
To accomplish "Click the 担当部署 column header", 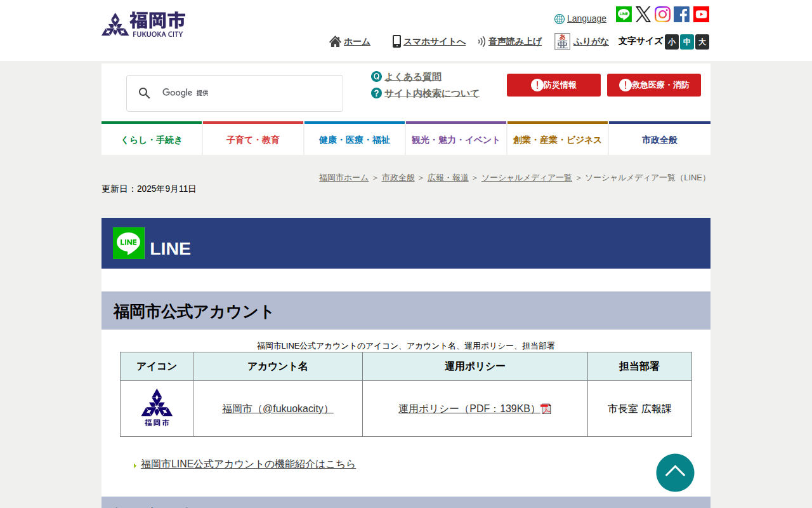I will point(639,366).
